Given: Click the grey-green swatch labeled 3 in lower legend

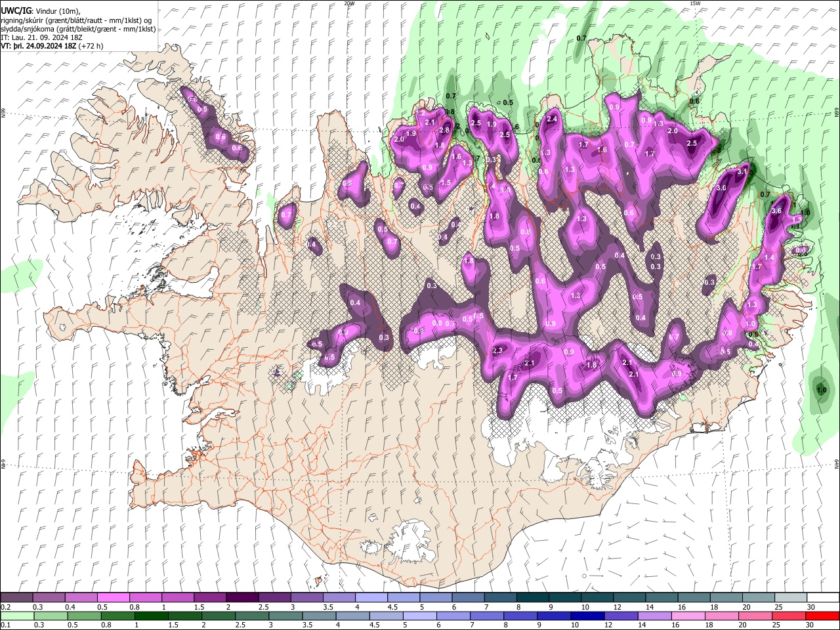Looking at the screenshot, I should tap(285, 616).
